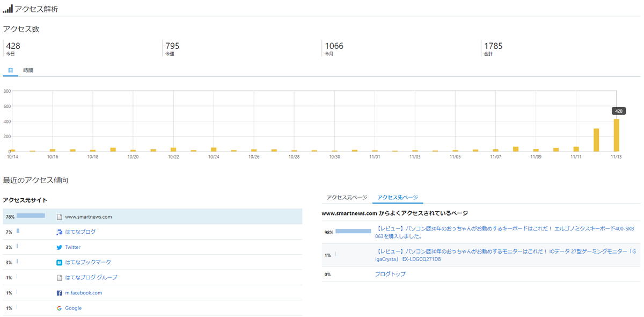Click the アクセス元サイト heading
The height and width of the screenshot is (317, 644).
tap(25, 200)
